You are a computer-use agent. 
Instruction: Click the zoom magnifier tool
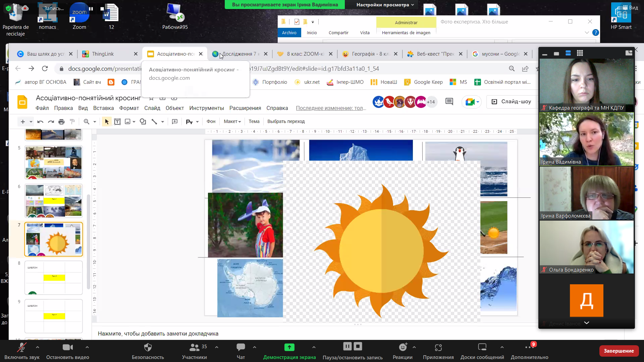click(87, 122)
